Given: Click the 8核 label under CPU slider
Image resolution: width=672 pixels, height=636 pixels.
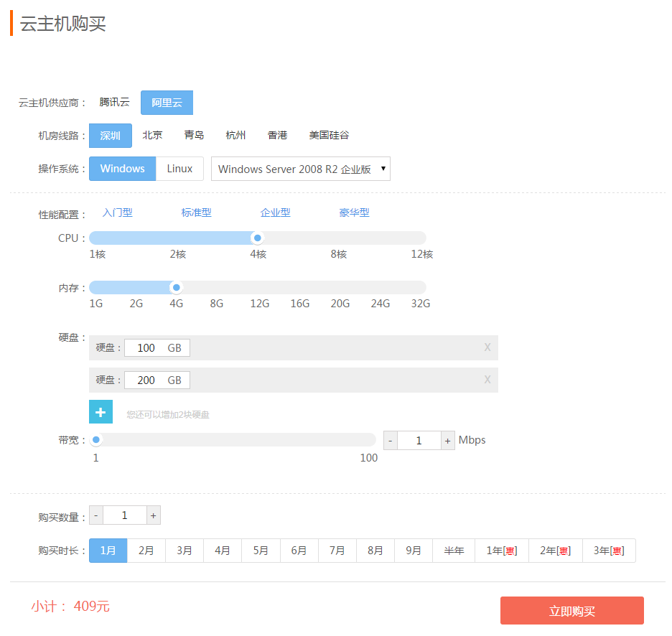Looking at the screenshot, I should click(339, 254).
